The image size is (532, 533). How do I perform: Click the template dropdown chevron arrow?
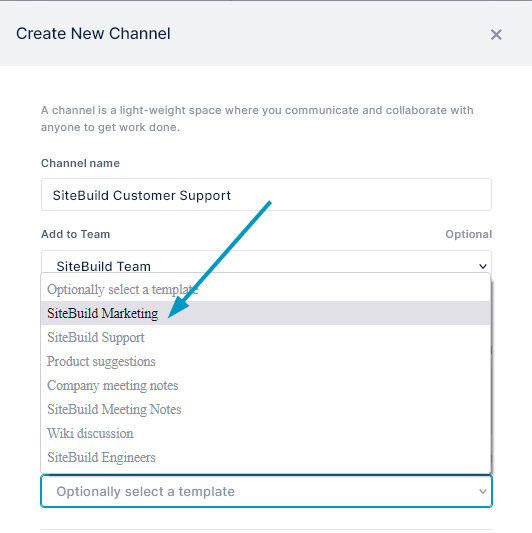point(483,491)
